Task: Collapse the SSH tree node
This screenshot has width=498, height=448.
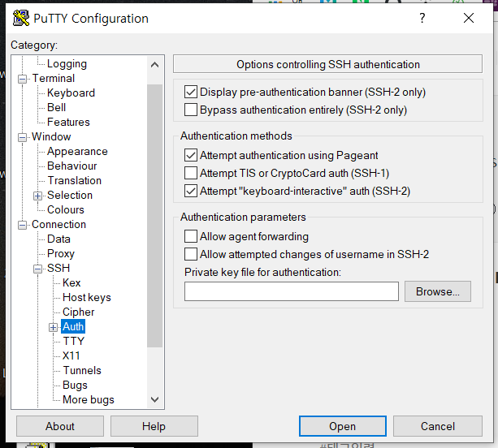Action: 37,269
